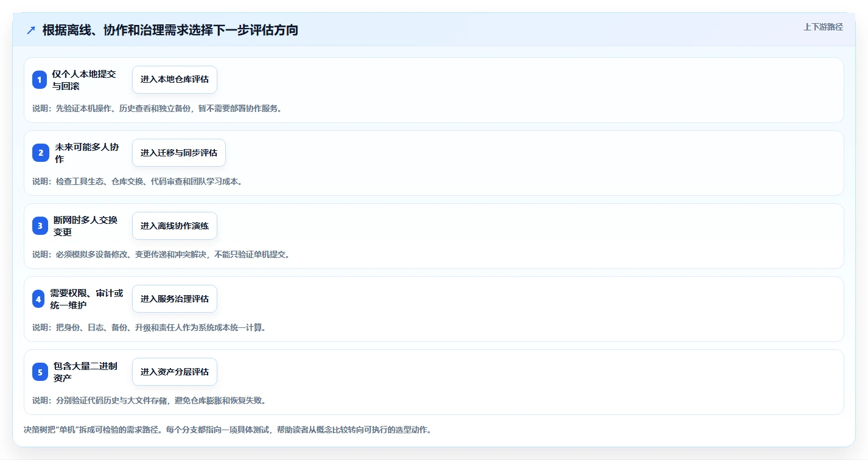868x460 pixels.
Task: Click the step 3 number badge
Action: pyautogui.click(x=40, y=226)
